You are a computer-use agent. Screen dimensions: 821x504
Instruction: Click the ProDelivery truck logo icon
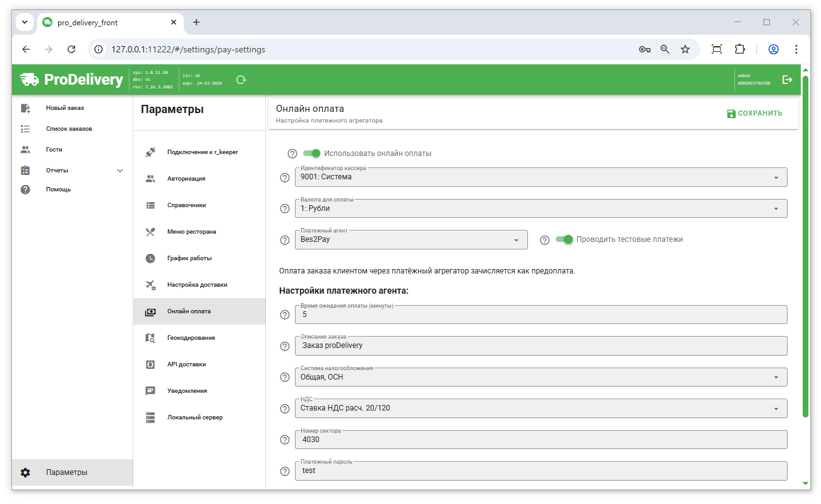[x=29, y=80]
